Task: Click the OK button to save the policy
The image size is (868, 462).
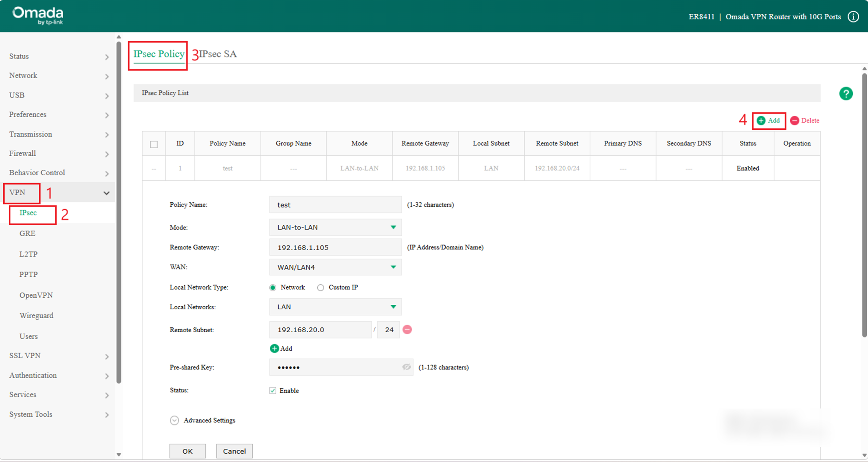Action: pyautogui.click(x=187, y=451)
